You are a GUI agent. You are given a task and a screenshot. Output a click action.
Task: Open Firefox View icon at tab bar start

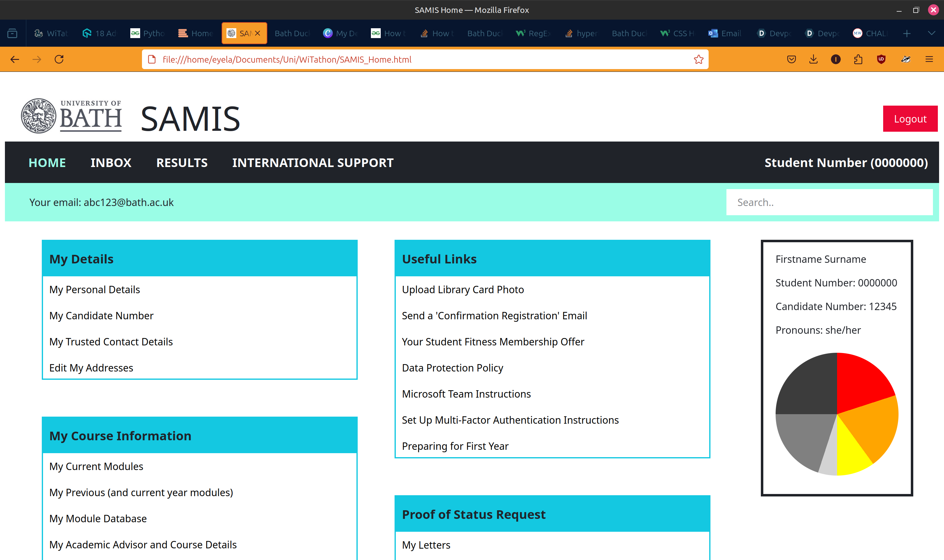tap(13, 33)
